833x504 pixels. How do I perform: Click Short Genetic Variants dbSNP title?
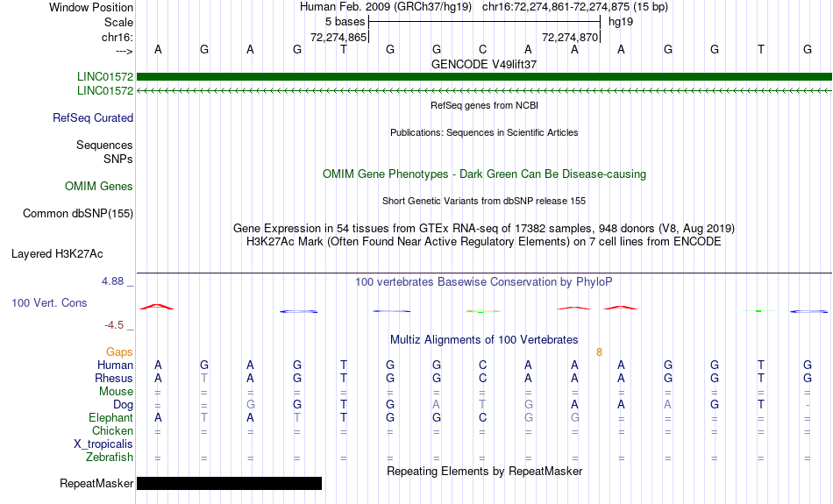[484, 202]
